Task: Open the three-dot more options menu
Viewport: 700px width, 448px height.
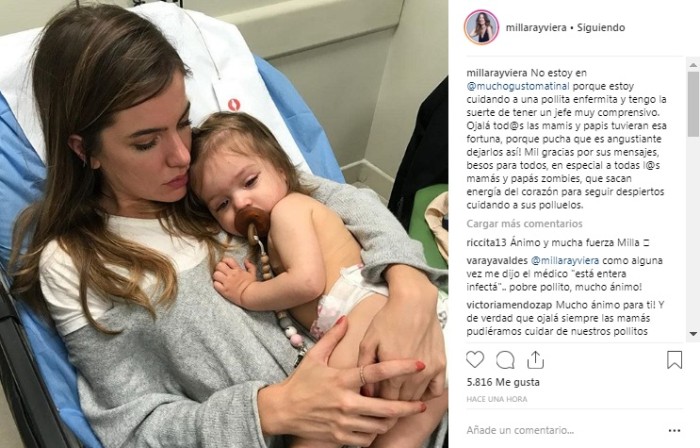Action: pos(674,431)
